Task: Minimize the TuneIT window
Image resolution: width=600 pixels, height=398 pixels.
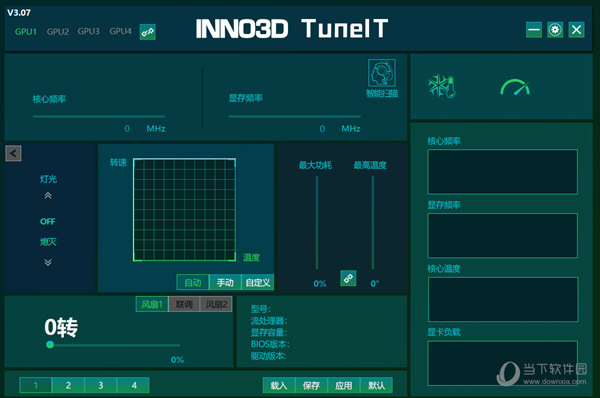Action: [534, 30]
